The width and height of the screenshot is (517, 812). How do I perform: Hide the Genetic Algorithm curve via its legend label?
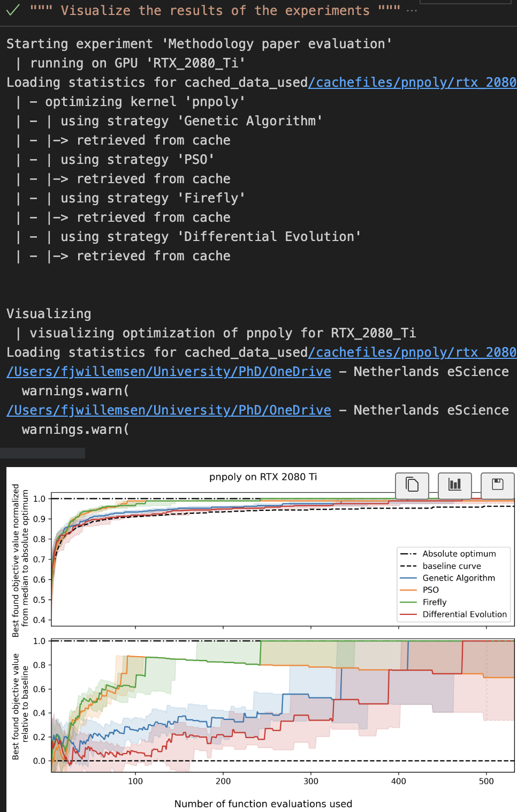[x=459, y=578]
